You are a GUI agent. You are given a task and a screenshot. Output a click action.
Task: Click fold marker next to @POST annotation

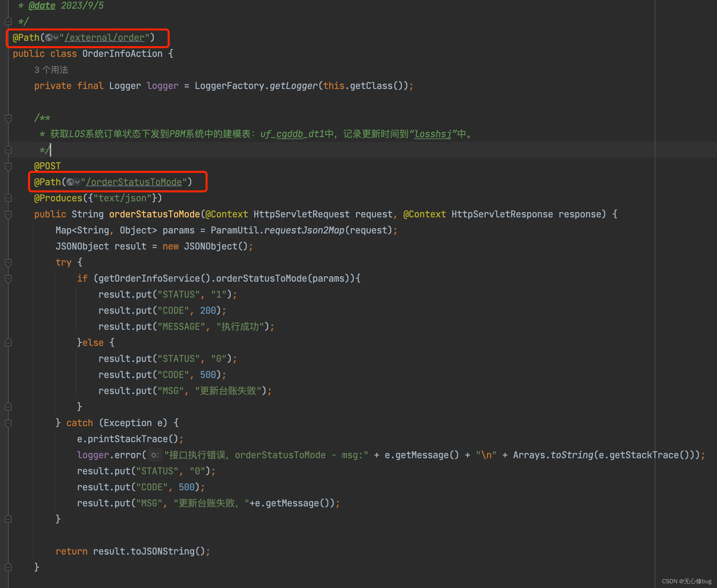[x=8, y=166]
